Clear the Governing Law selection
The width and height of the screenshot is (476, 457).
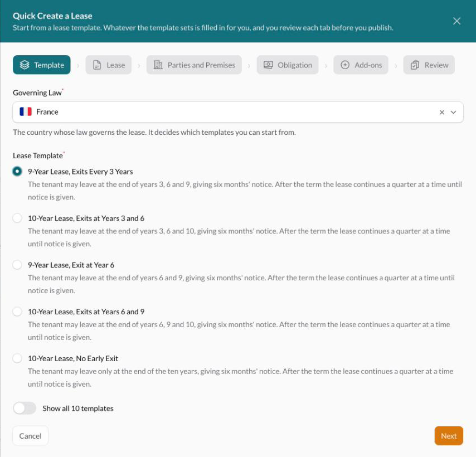point(441,112)
